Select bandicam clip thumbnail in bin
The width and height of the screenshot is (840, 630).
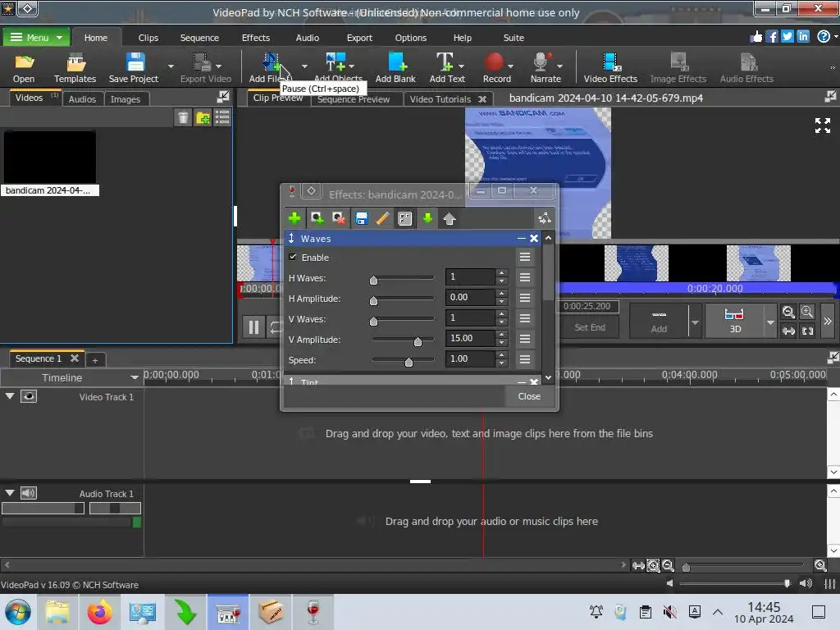click(49, 157)
